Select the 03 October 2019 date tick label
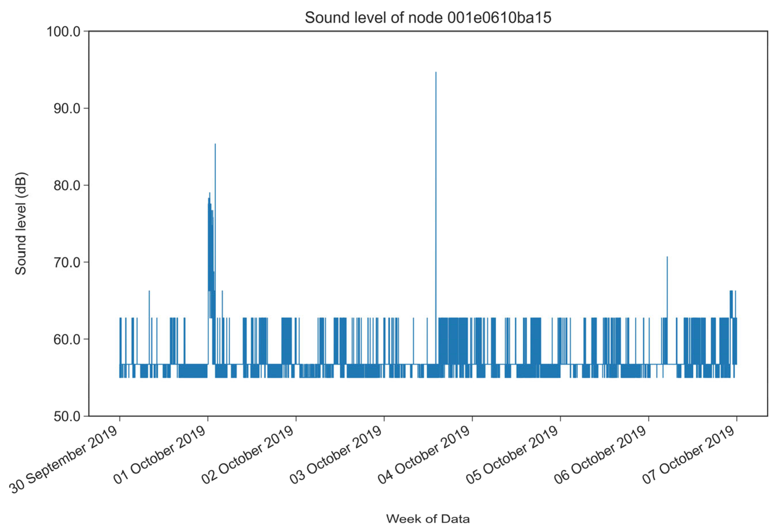The width and height of the screenshot is (779, 532). pos(336,456)
